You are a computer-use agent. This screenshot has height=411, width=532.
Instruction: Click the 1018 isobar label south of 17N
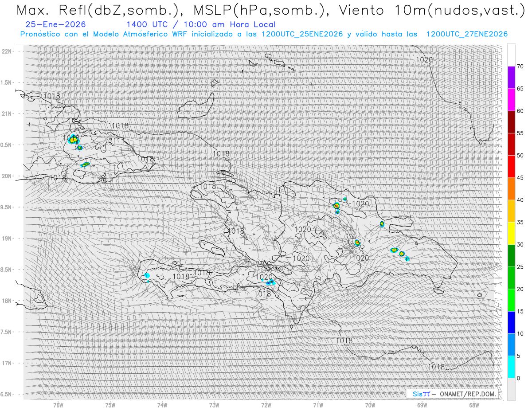436,367
